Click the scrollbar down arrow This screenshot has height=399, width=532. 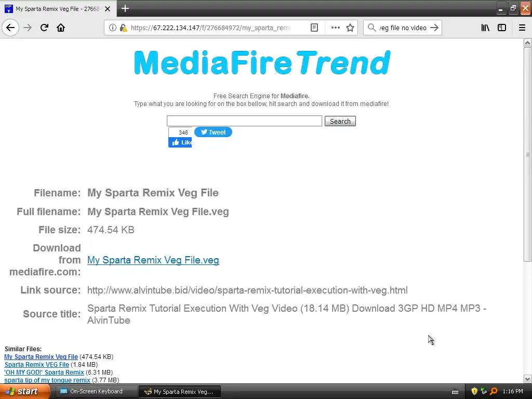pyautogui.click(x=527, y=379)
